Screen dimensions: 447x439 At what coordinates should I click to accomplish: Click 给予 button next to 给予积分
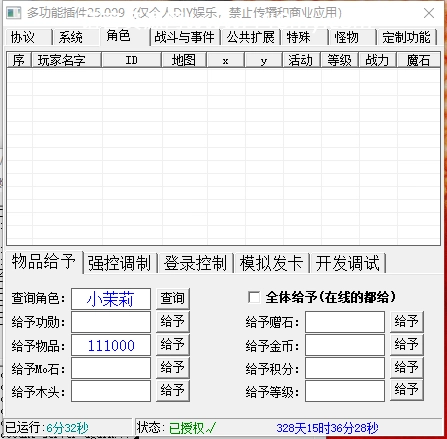(407, 368)
